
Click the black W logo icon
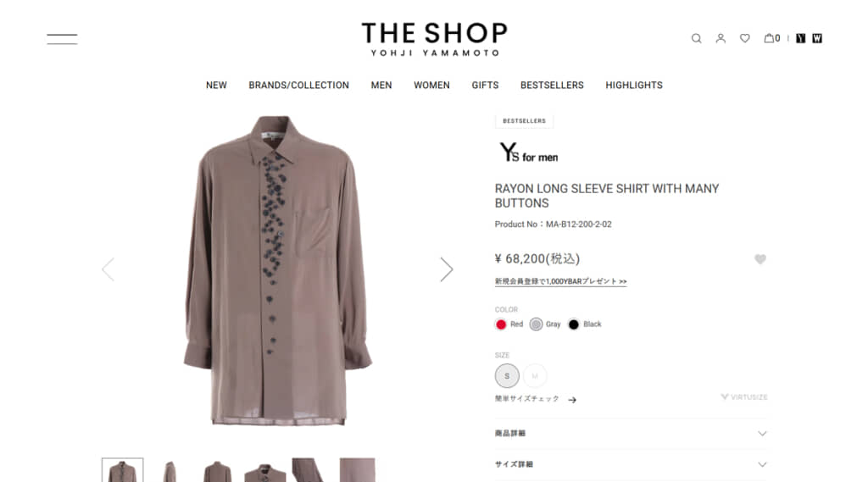pyautogui.click(x=817, y=38)
